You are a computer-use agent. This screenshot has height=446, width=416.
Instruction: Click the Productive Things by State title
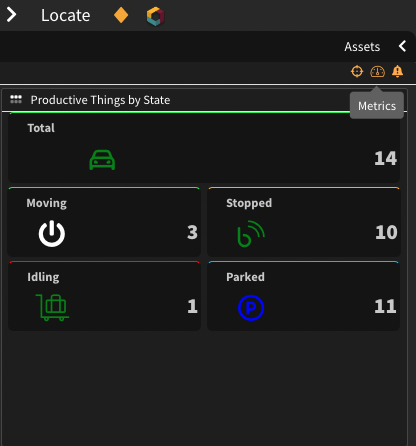point(100,100)
